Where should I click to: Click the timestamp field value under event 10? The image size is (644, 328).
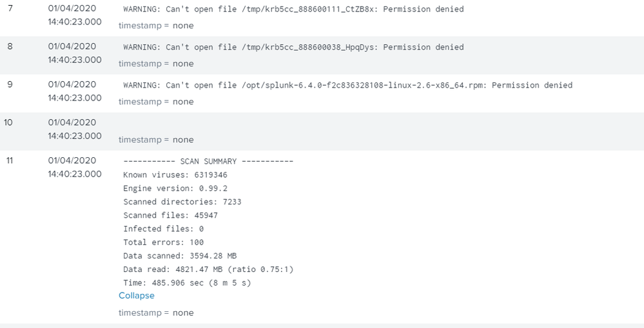point(183,140)
